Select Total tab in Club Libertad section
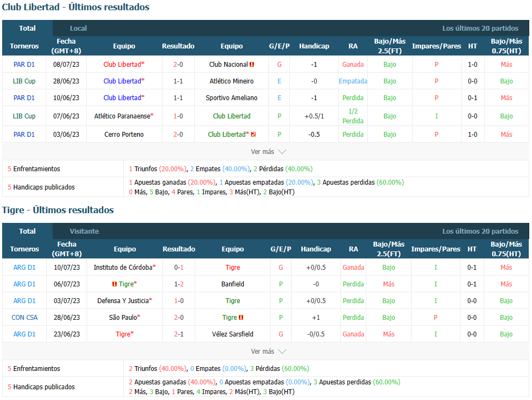Screen dimensions: 532x400 coord(27,28)
